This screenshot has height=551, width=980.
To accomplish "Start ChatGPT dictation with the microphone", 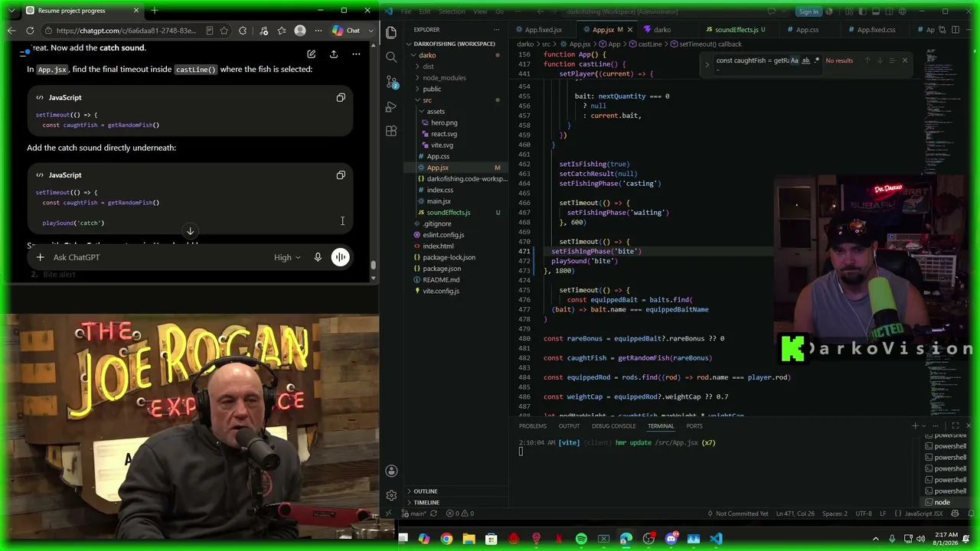I will click(318, 257).
